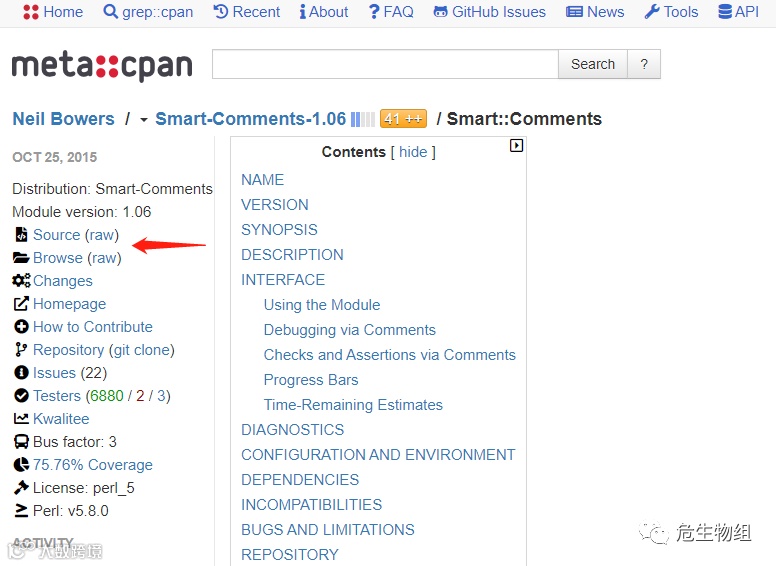
Task: Open the 75.76% Coverage link
Action: click(93, 465)
